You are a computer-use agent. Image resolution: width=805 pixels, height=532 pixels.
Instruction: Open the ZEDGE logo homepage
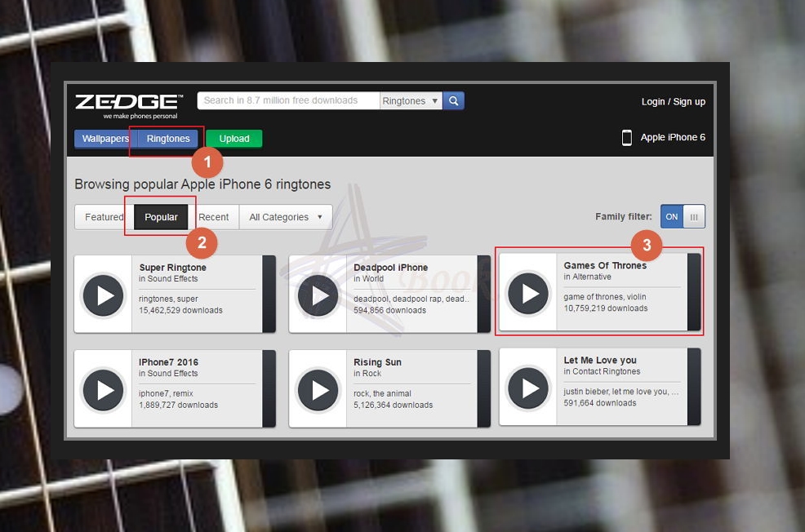click(x=128, y=106)
